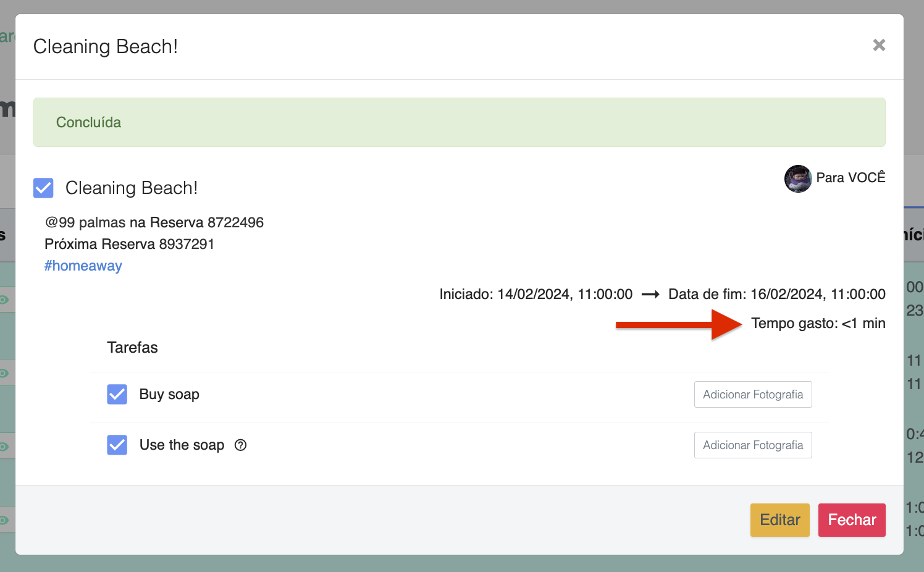Add a photo to the Buy soap task
This screenshot has width=924, height=572.
(752, 395)
